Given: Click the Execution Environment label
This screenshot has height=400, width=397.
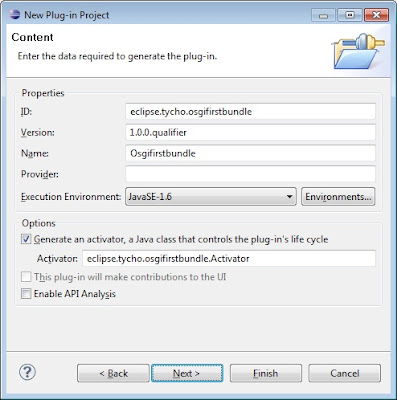Looking at the screenshot, I should 71,197.
